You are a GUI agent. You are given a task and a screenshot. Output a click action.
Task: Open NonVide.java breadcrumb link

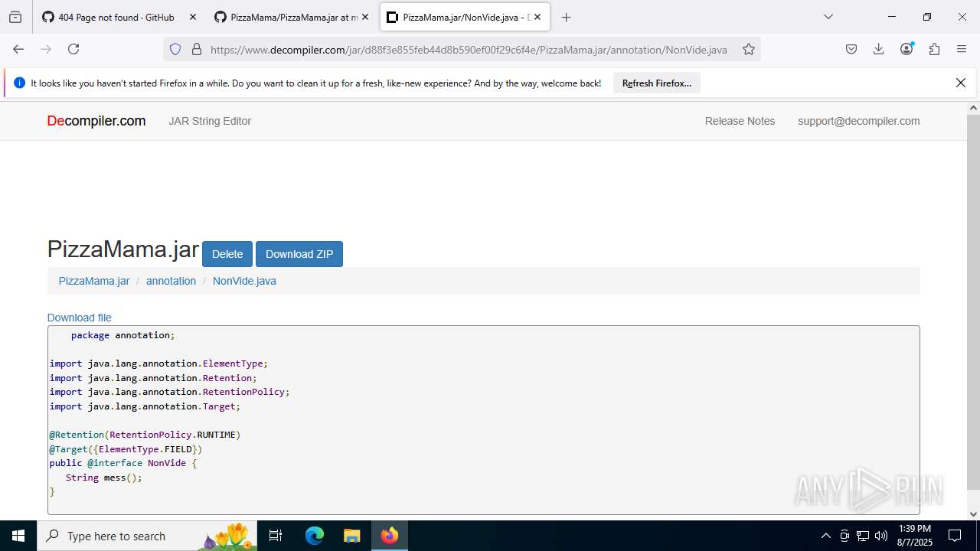point(244,281)
